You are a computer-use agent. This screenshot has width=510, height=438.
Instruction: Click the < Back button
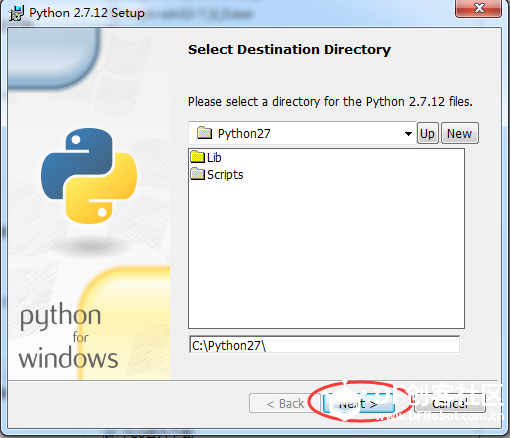[x=285, y=403]
